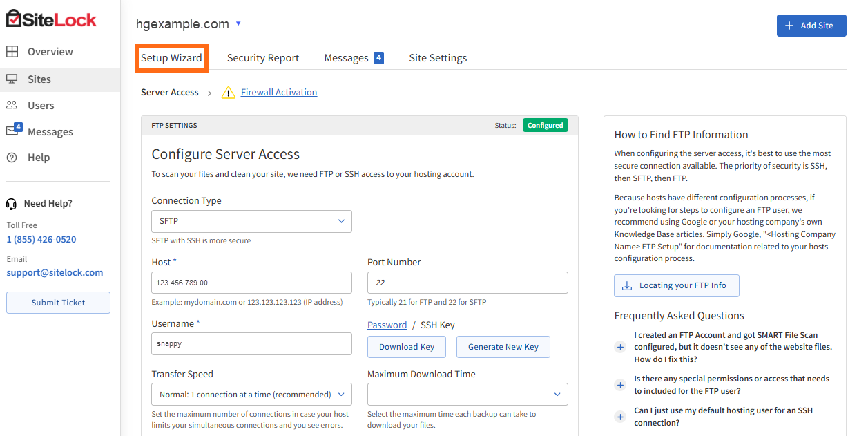
Task: Click the Configured status badge
Action: (x=546, y=125)
